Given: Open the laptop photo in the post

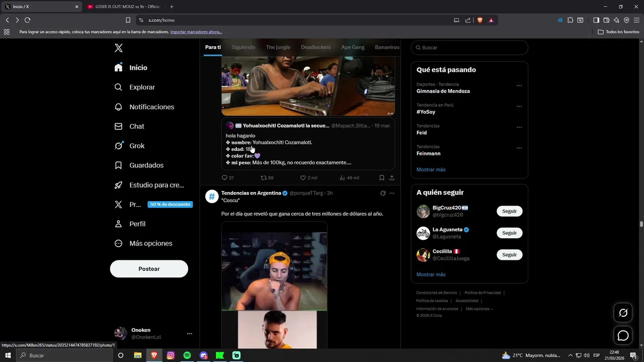Looking at the screenshot, I should 308,85.
